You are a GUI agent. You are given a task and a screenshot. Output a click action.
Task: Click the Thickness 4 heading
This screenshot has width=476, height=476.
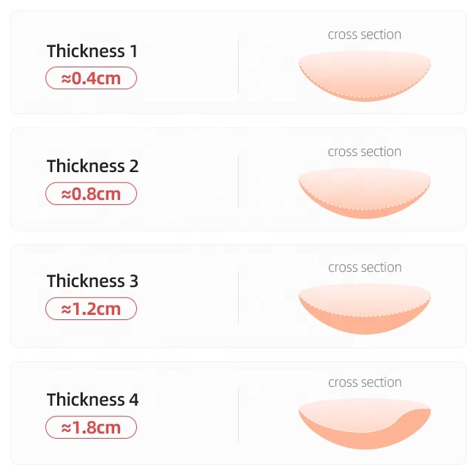(92, 400)
